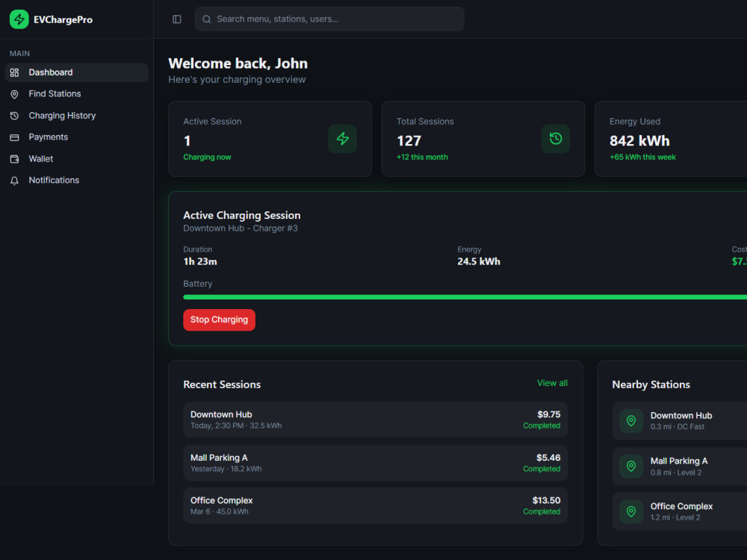Click the Downtown Hub nearby station pin icon
Screen dimensions: 747x560
click(631, 421)
